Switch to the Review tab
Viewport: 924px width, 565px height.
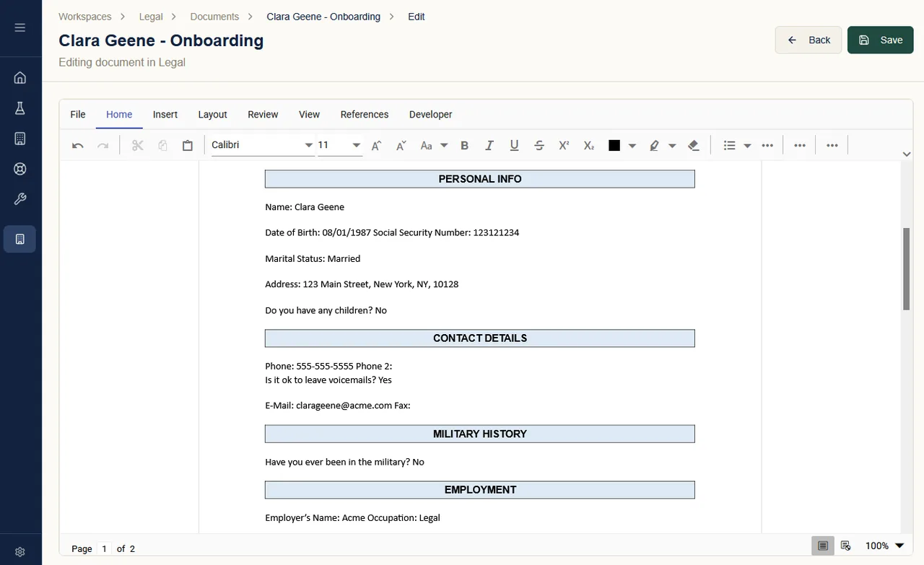pos(263,114)
